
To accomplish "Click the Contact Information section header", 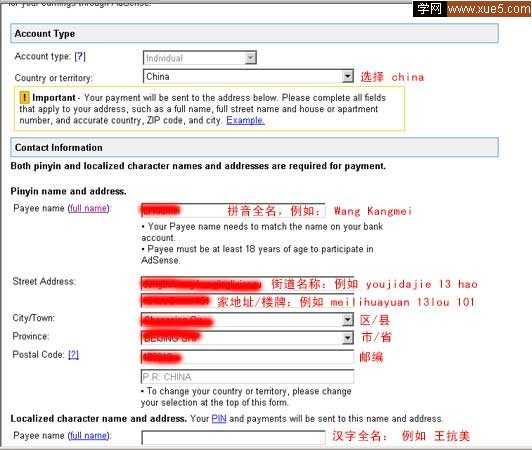I will (x=254, y=147).
